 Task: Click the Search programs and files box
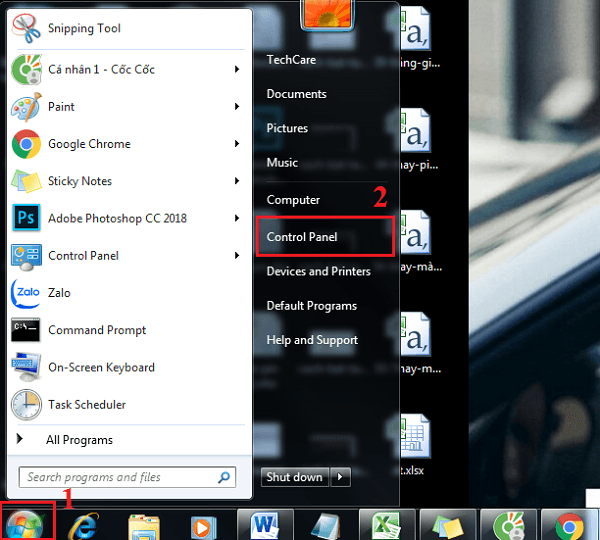[120, 477]
